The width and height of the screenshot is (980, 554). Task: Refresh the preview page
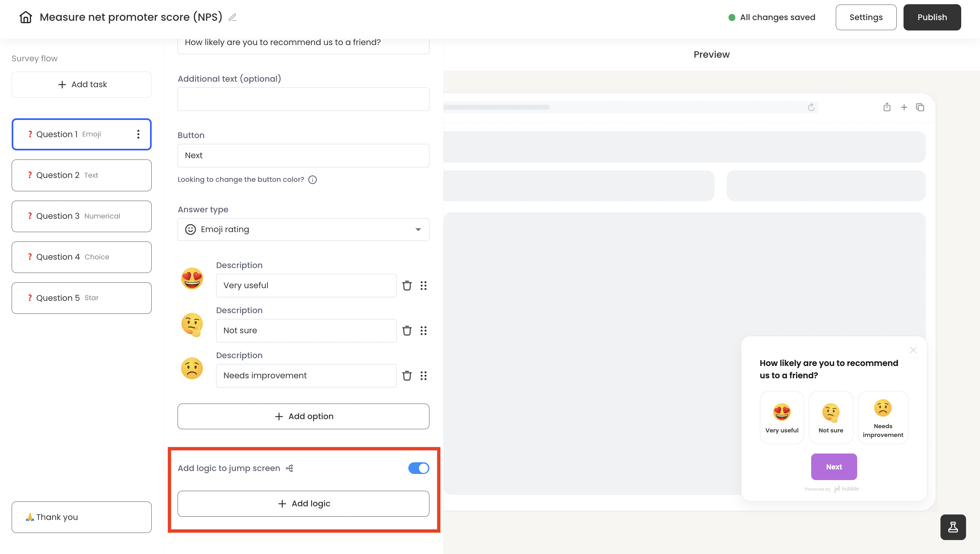pos(811,107)
